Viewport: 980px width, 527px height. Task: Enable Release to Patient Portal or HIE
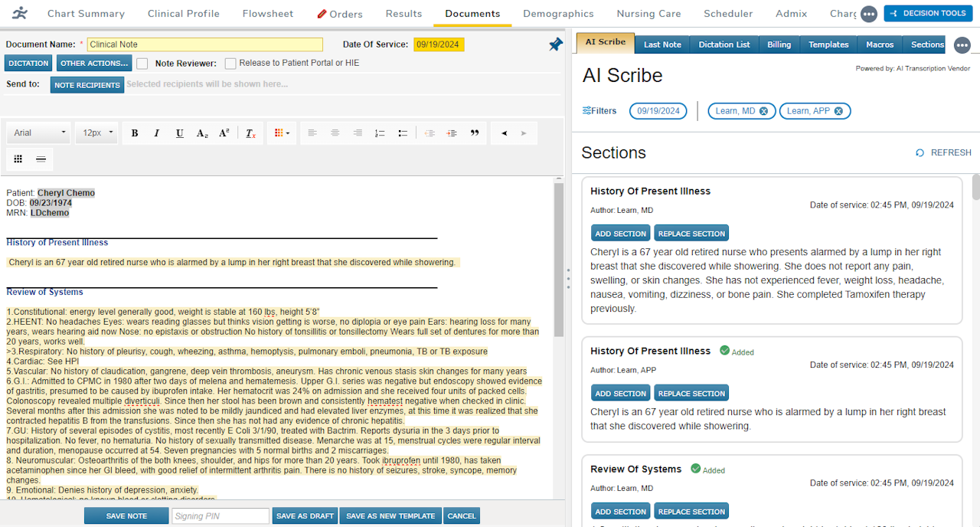[230, 63]
